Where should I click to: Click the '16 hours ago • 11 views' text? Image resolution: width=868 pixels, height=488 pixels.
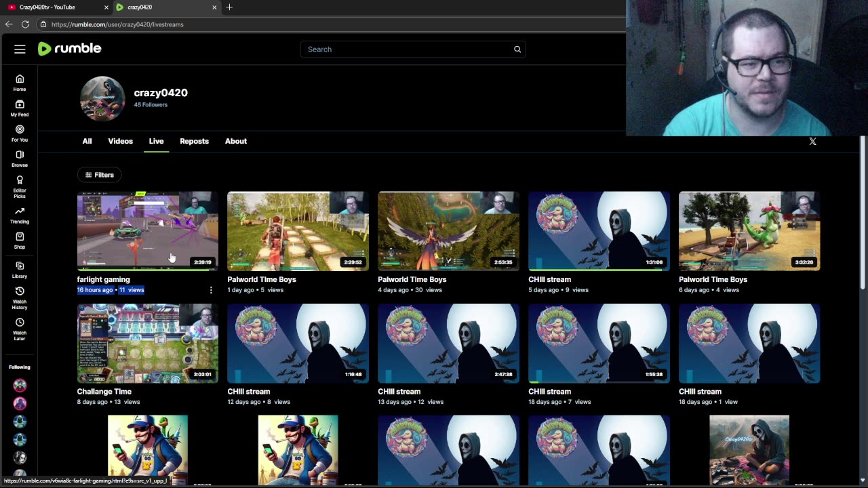coord(111,290)
